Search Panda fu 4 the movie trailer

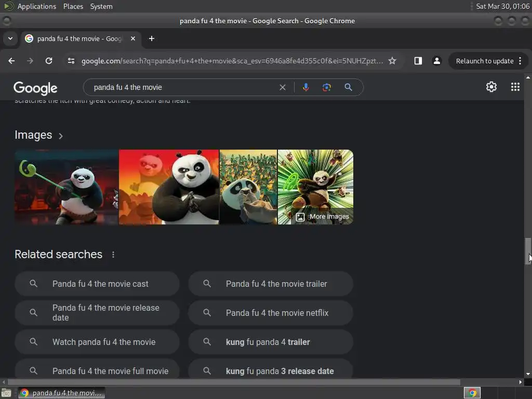pos(270,284)
